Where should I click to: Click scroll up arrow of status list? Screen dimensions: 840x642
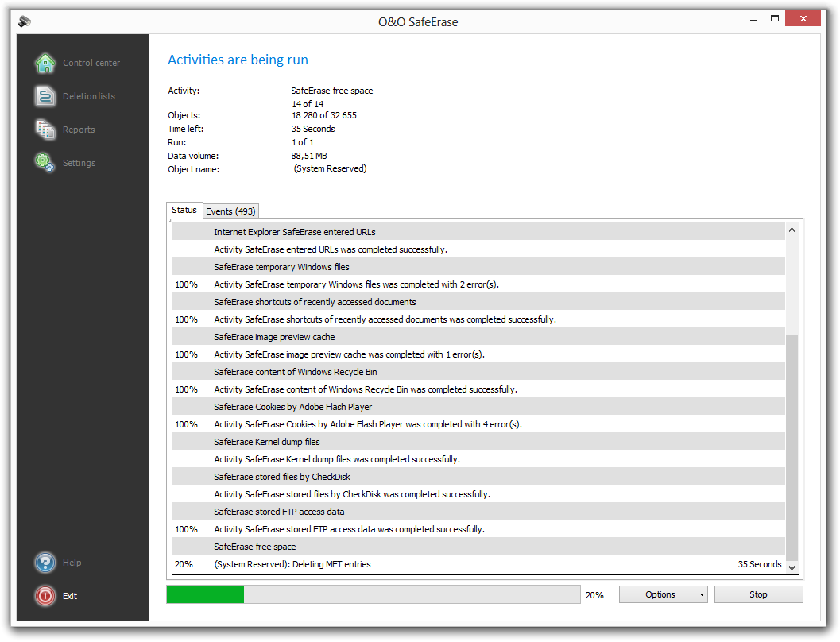[x=792, y=230]
